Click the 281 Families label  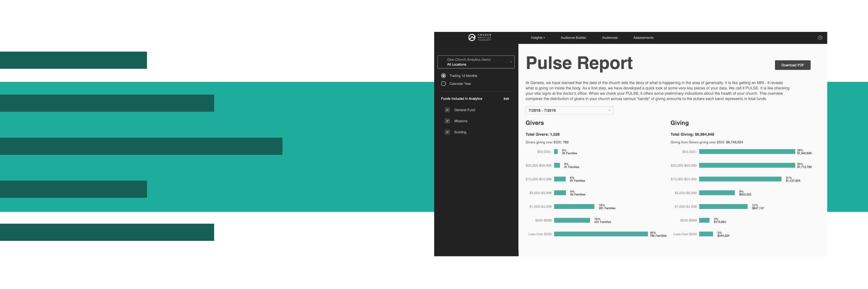(607, 208)
